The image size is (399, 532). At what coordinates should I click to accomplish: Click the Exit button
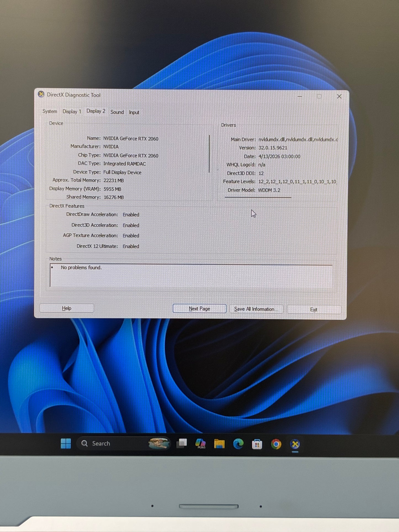(314, 309)
